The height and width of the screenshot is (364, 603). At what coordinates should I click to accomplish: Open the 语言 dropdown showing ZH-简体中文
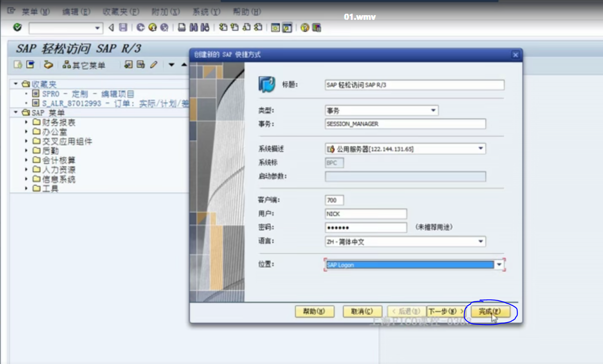tap(481, 241)
